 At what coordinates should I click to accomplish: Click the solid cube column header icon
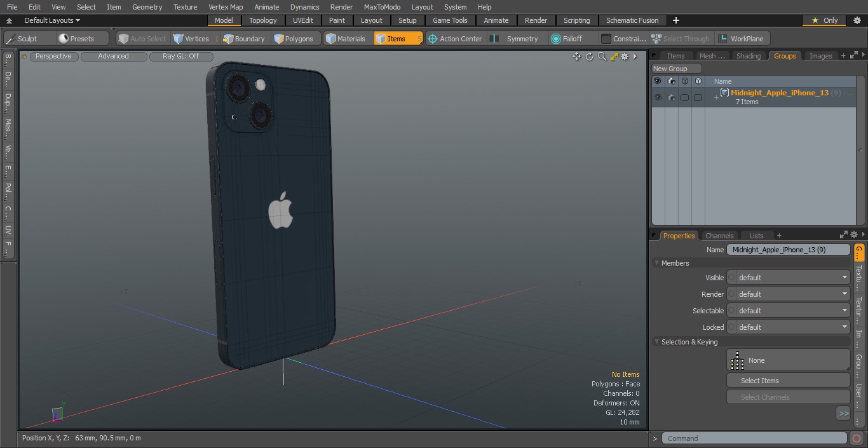(698, 81)
